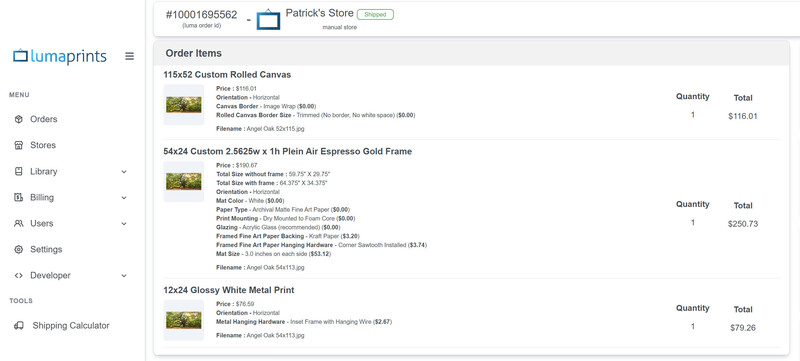Expand the Library submenu chevron
The height and width of the screenshot is (361, 800).
coord(124,172)
